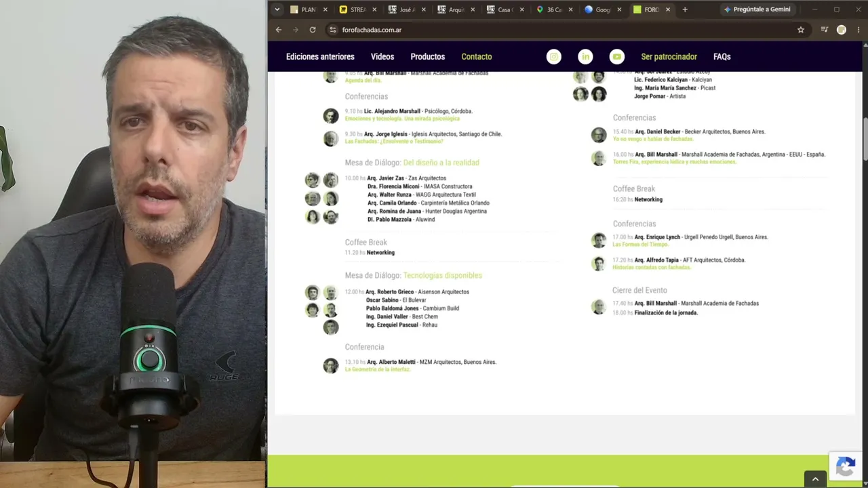Switch to the Casa browser tab
Image resolution: width=868 pixels, height=488 pixels.
(505, 9)
